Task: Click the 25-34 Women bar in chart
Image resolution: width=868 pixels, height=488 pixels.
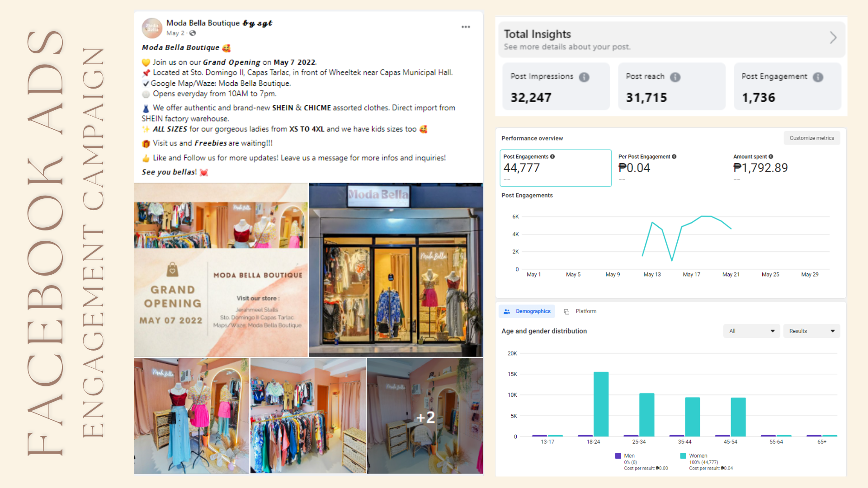Action: pyautogui.click(x=646, y=415)
